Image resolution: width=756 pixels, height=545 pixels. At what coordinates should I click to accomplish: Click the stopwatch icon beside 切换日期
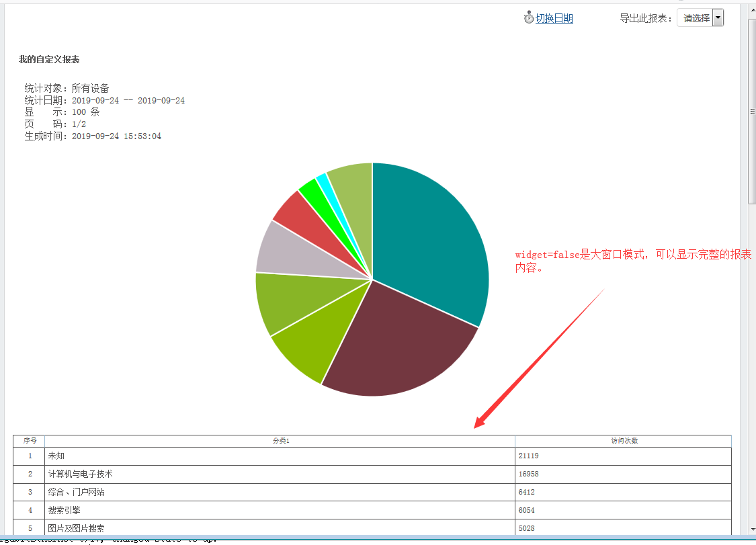529,17
